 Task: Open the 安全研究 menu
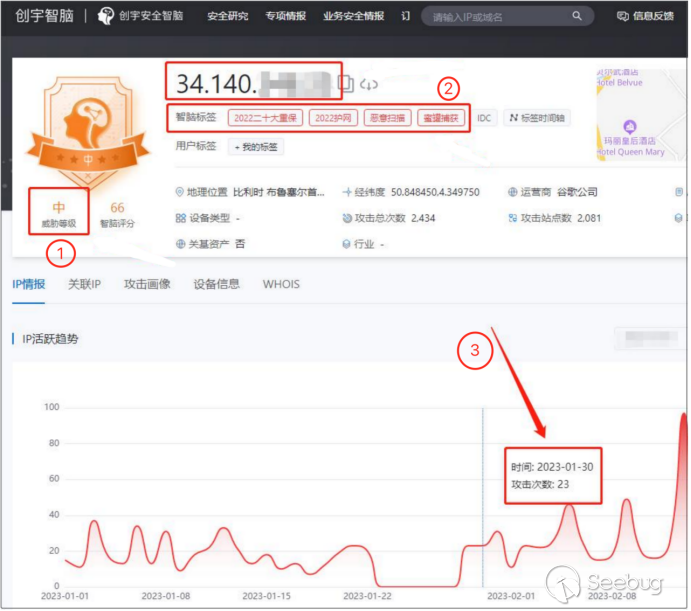(228, 16)
